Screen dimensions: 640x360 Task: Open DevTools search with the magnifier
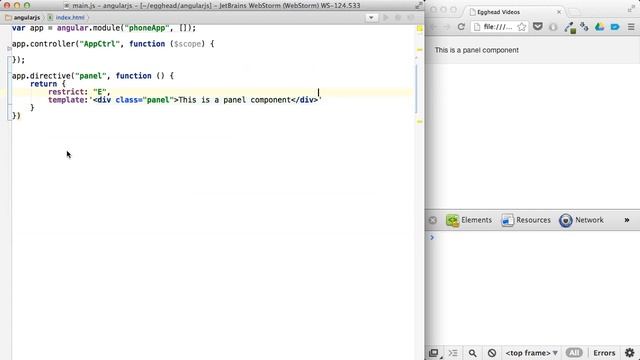tap(472, 353)
